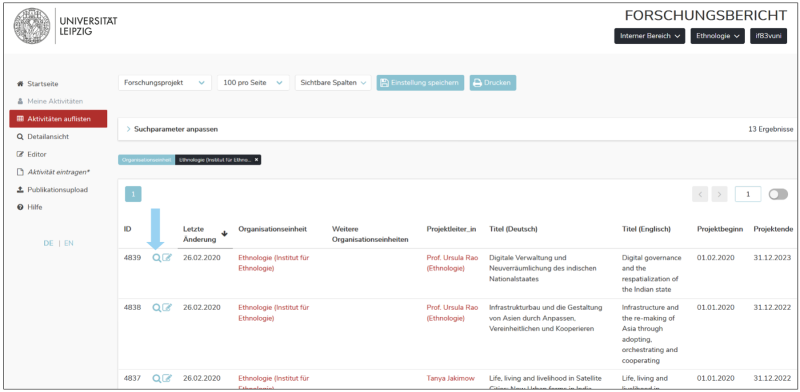This screenshot has width=800, height=392.
Task: Click the Letzte Änderung column header
Action: pos(200,234)
